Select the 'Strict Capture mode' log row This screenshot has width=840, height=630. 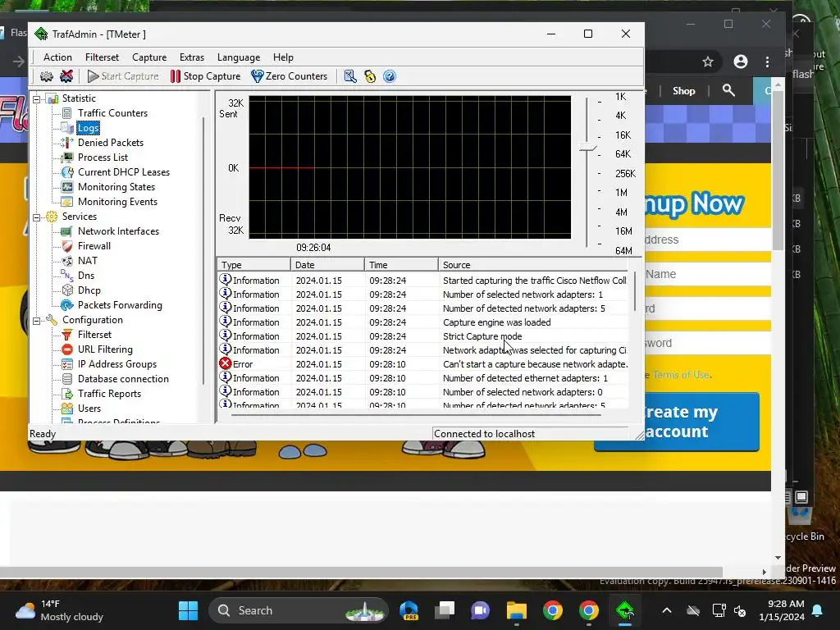tap(422, 336)
